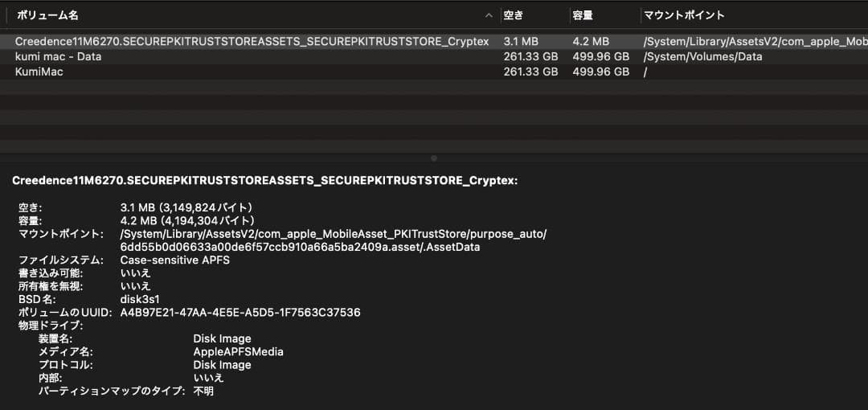Image resolution: width=868 pixels, height=410 pixels.
Task: Click the 容量 column header
Action: tap(583, 15)
